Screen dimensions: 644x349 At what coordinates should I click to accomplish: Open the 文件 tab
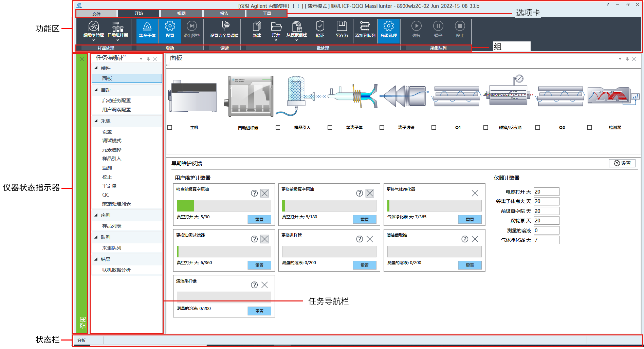pos(96,14)
